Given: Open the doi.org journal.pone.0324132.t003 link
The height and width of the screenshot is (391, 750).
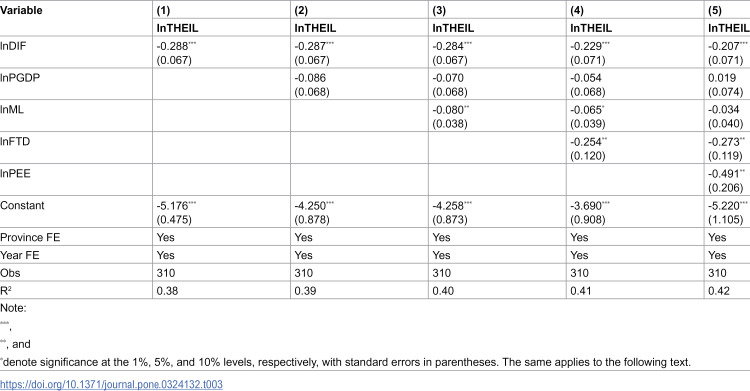Looking at the screenshot, I should tap(111, 384).
